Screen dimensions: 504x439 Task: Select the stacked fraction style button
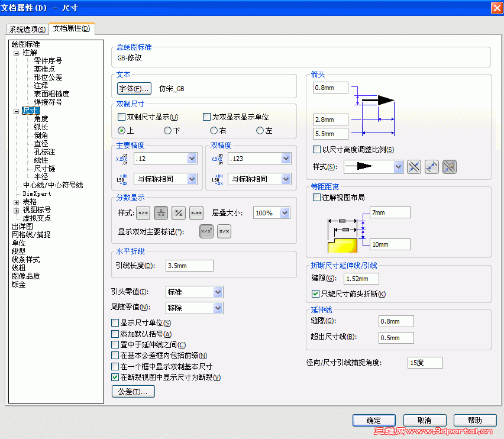click(x=161, y=213)
